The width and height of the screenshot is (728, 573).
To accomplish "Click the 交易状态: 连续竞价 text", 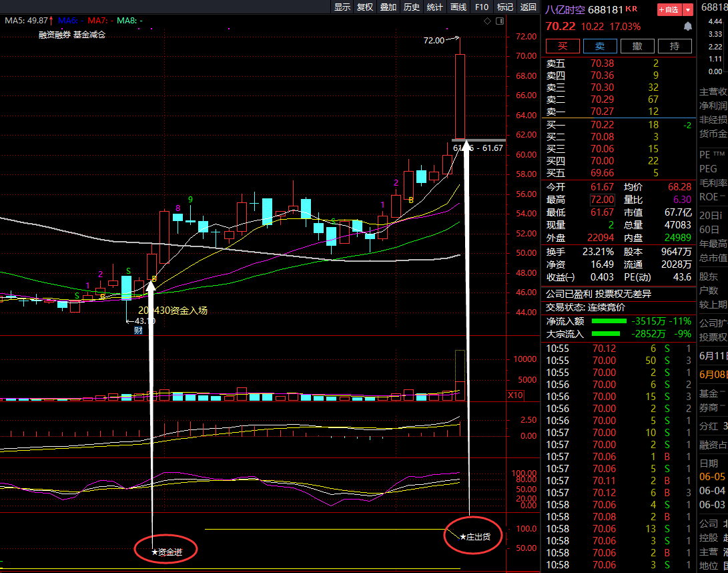I will point(585,308).
